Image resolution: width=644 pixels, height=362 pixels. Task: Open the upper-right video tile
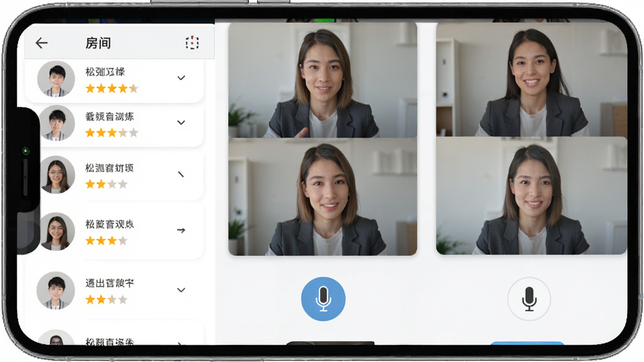[531, 79]
